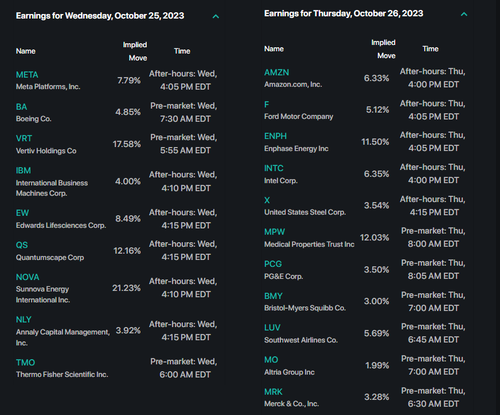Open the X ticker link for US Steel
500x415 pixels.
[267, 200]
